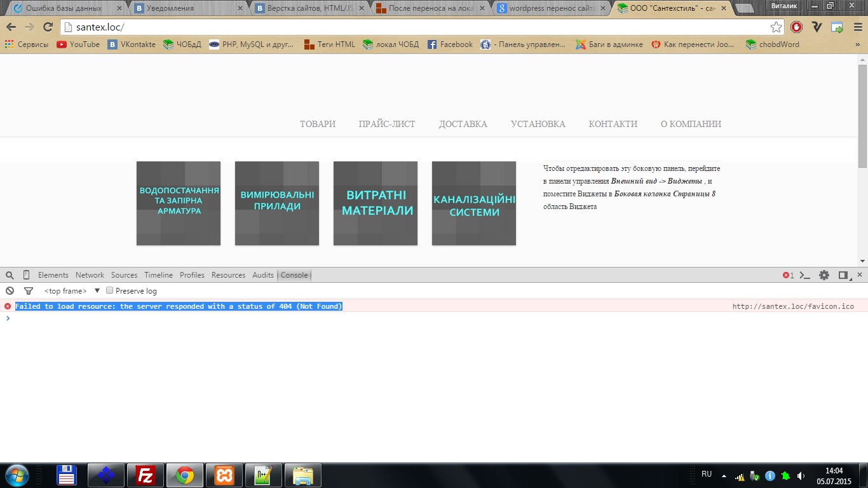The width and height of the screenshot is (868, 488).
Task: Expand hidden bookmarks with the chevron
Action: coord(858,44)
